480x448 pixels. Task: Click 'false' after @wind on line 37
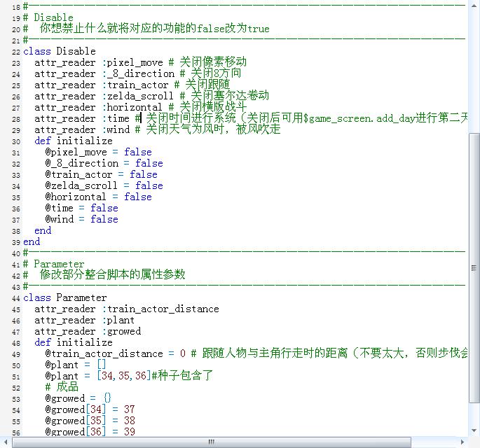coord(104,219)
